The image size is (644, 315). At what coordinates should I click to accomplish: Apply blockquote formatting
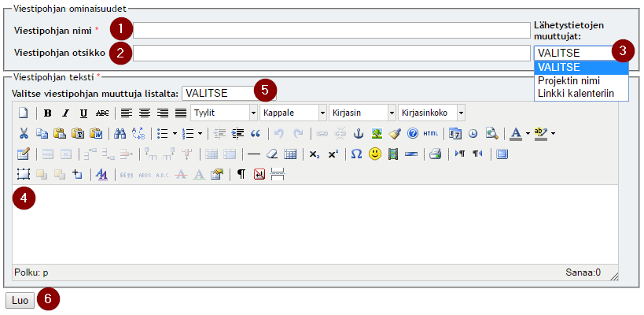256,133
